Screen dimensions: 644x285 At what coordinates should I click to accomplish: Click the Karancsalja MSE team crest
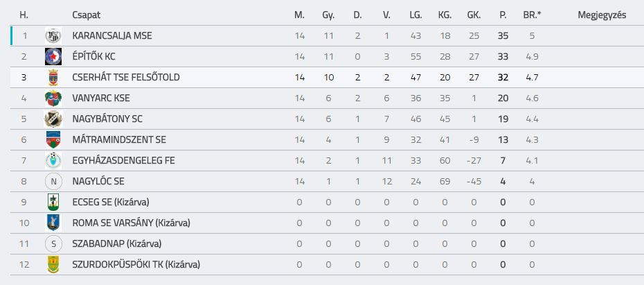[x=53, y=36]
